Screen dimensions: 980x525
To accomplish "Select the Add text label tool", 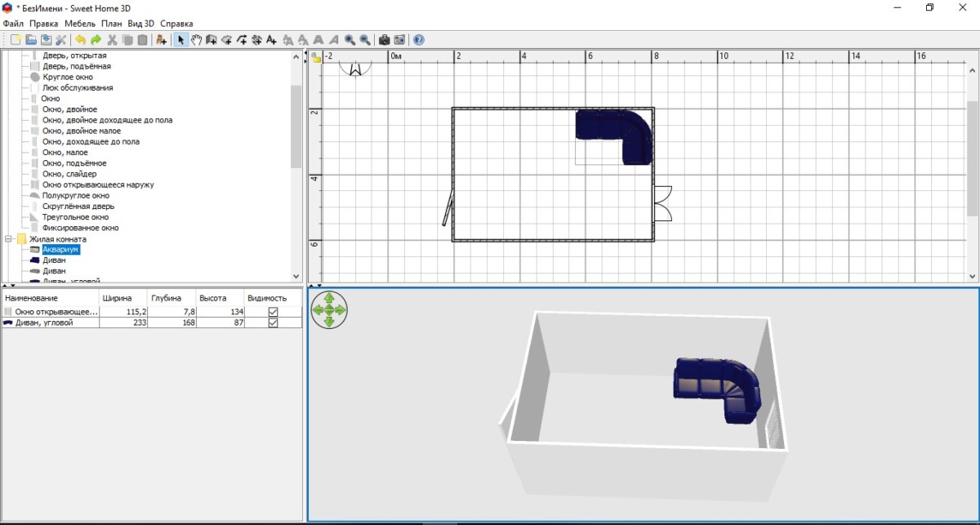I will coord(271,39).
